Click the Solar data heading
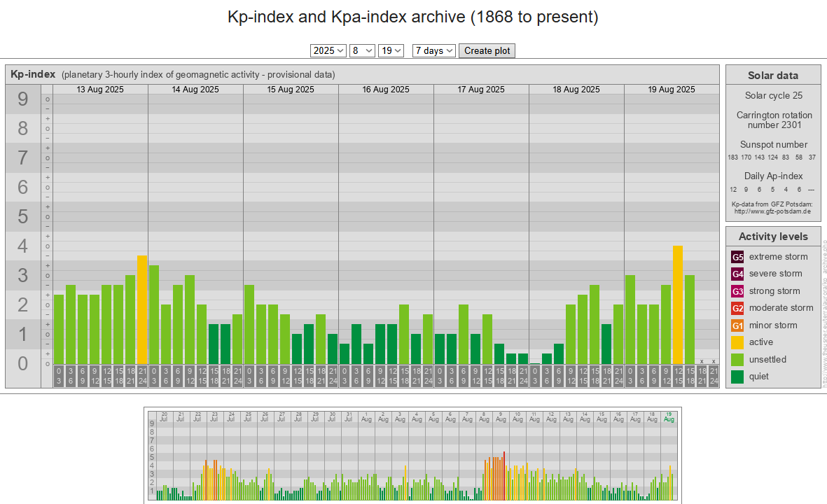This screenshot has width=827, height=504. [773, 76]
